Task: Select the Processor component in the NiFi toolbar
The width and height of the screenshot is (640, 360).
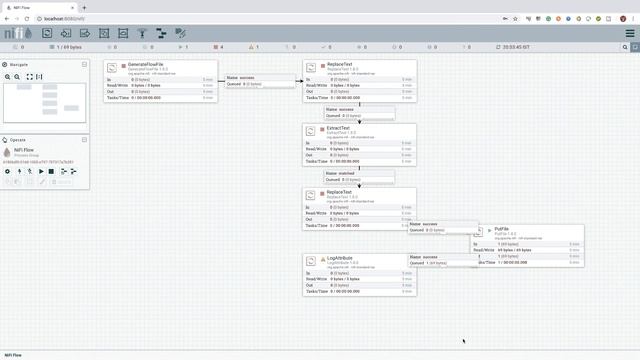Action: 47,33
